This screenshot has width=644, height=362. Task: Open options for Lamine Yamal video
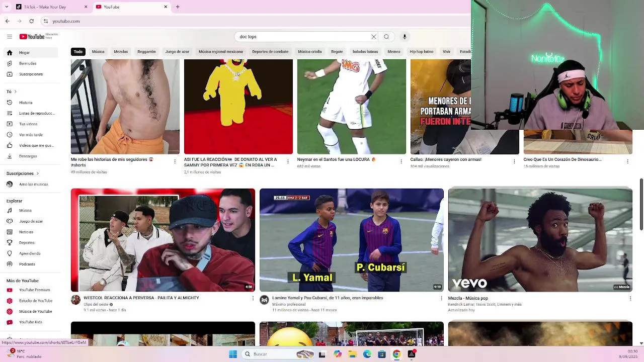(x=441, y=299)
